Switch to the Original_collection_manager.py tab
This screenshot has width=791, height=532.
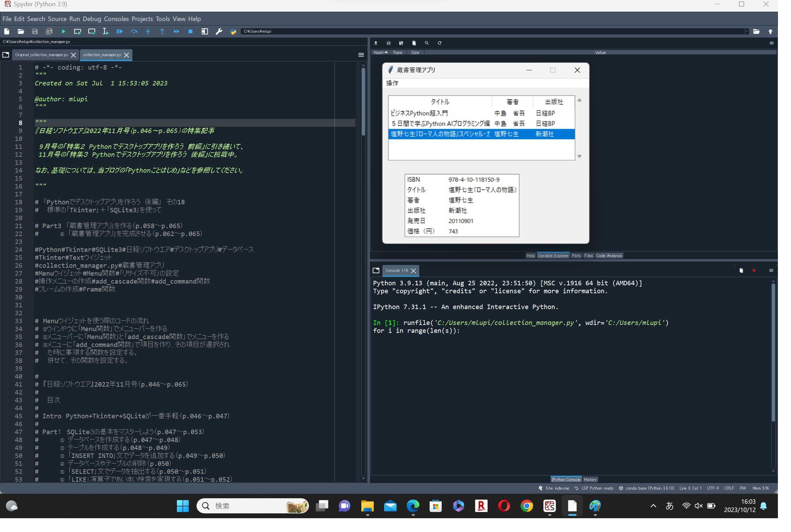tap(41, 55)
